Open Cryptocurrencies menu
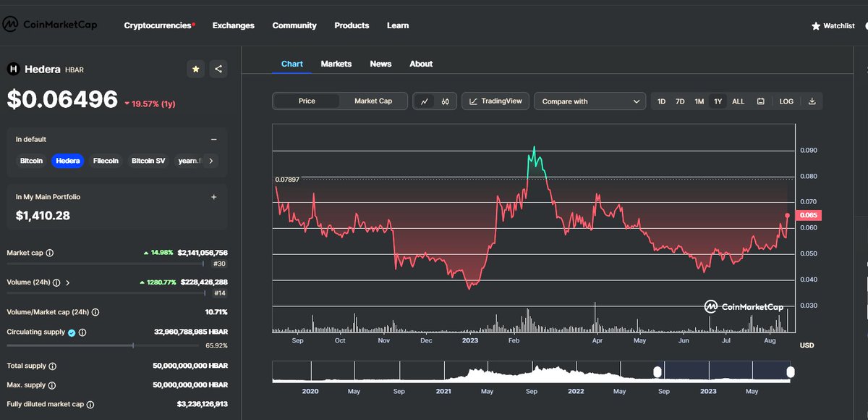 tap(159, 25)
